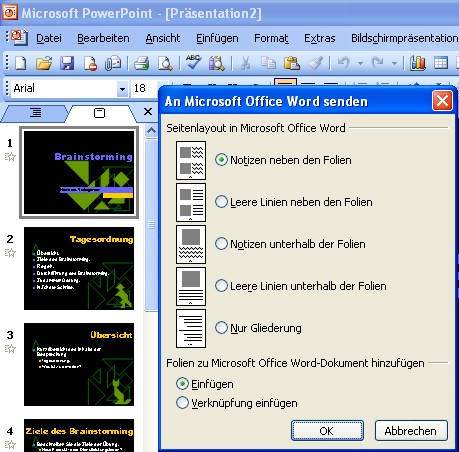The width and height of the screenshot is (459, 452).
Task: Click the layout icon for notes below slides
Action: [x=191, y=244]
